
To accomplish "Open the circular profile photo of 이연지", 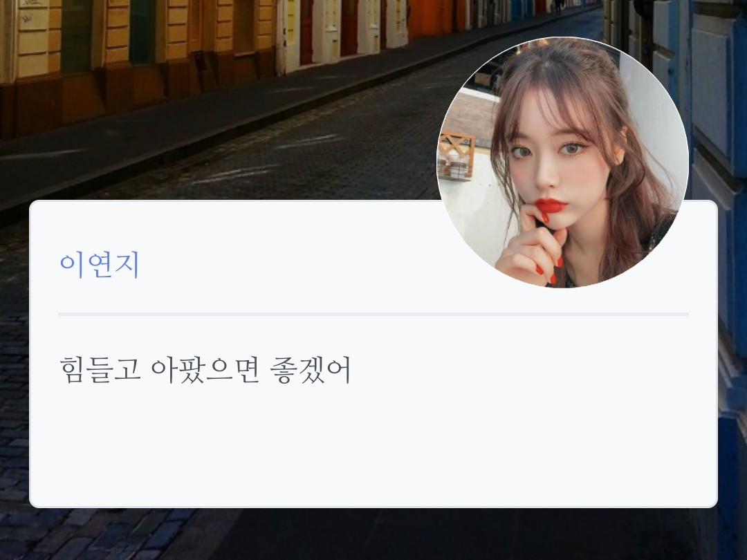I will click(x=562, y=162).
